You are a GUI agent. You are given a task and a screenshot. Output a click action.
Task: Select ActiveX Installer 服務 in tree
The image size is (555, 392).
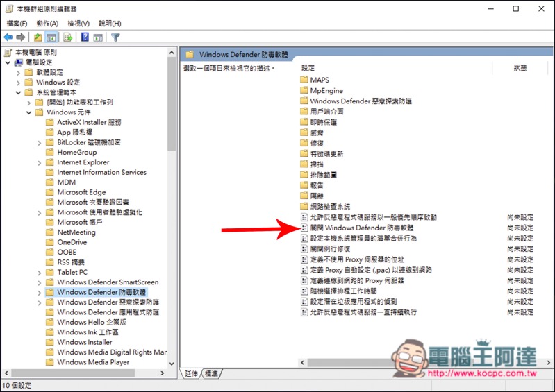point(89,122)
